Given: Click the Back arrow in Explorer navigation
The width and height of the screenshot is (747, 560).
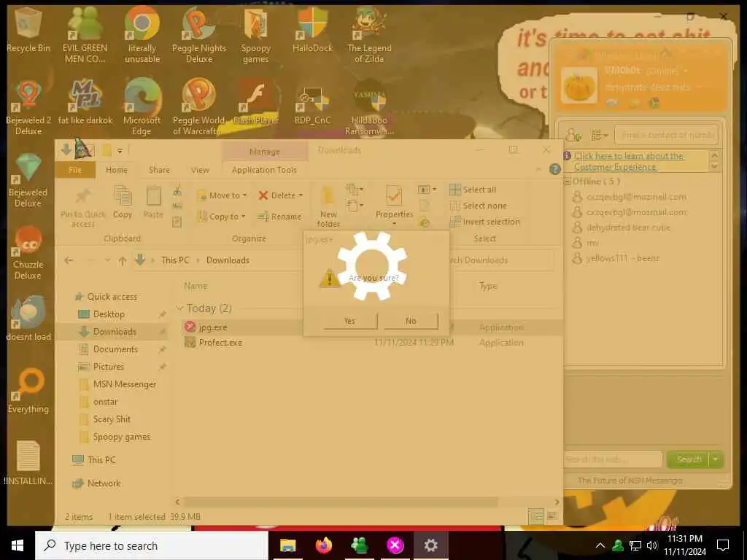Looking at the screenshot, I should [69, 260].
